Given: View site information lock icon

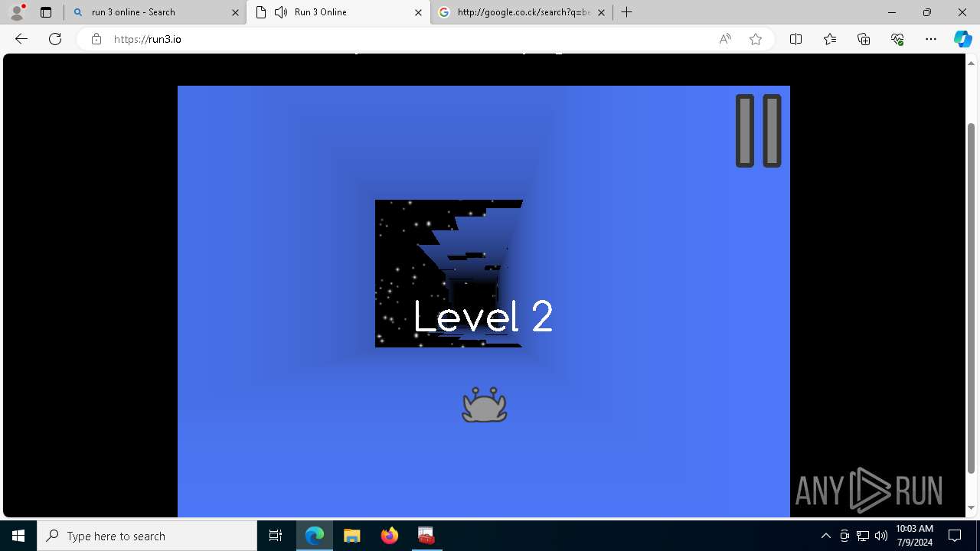Looking at the screenshot, I should 96,39.
